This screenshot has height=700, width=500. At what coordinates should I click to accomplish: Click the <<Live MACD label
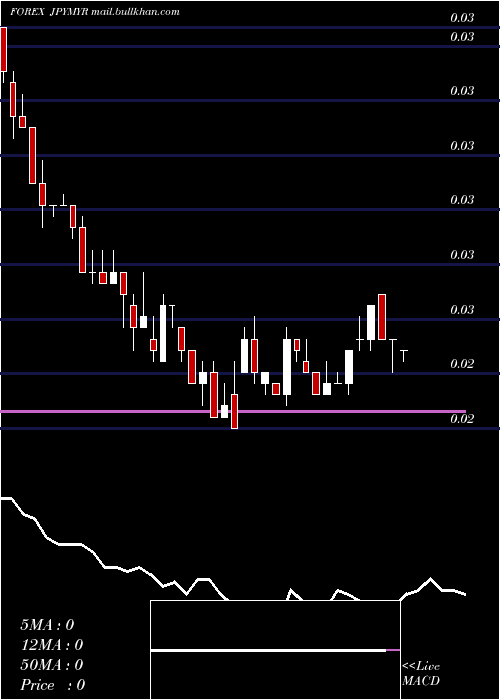pyautogui.click(x=421, y=673)
